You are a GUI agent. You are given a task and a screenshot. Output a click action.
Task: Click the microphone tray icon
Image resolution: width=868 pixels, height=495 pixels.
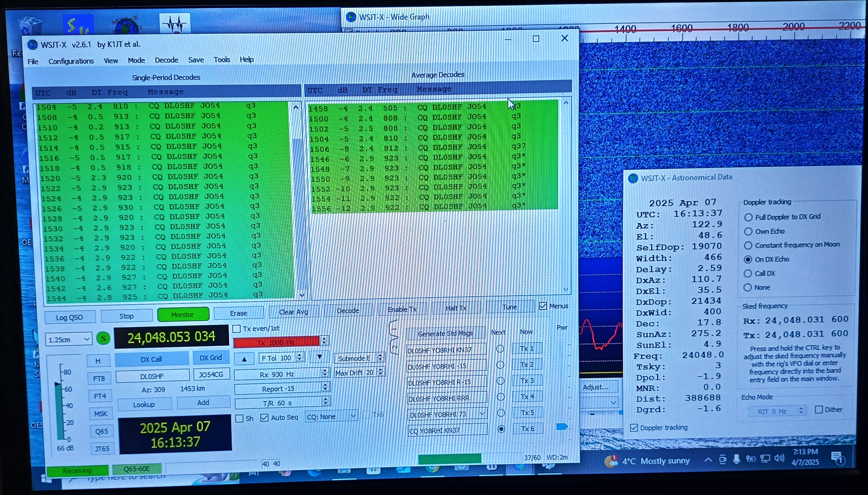click(736, 459)
